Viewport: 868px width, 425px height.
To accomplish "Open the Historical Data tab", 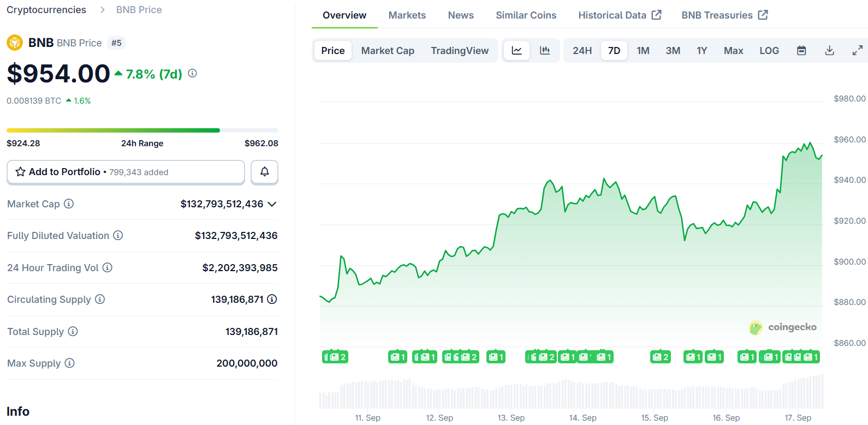I will click(x=620, y=15).
